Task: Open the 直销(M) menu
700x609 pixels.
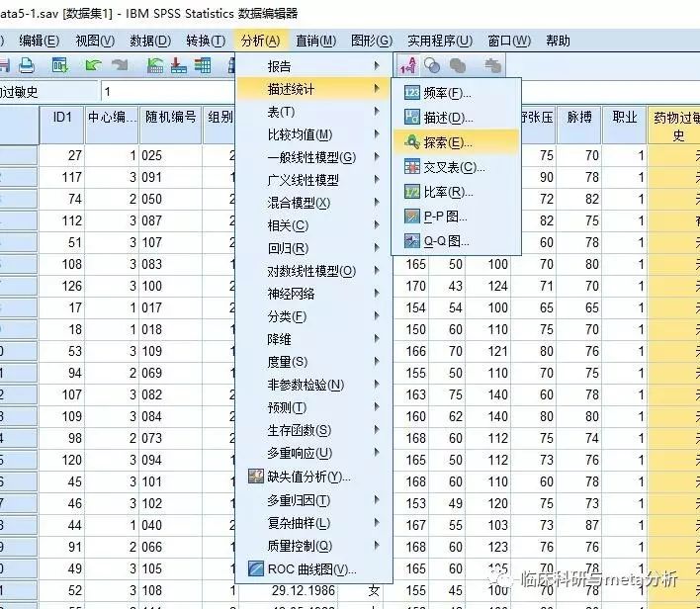Action: coord(316,42)
